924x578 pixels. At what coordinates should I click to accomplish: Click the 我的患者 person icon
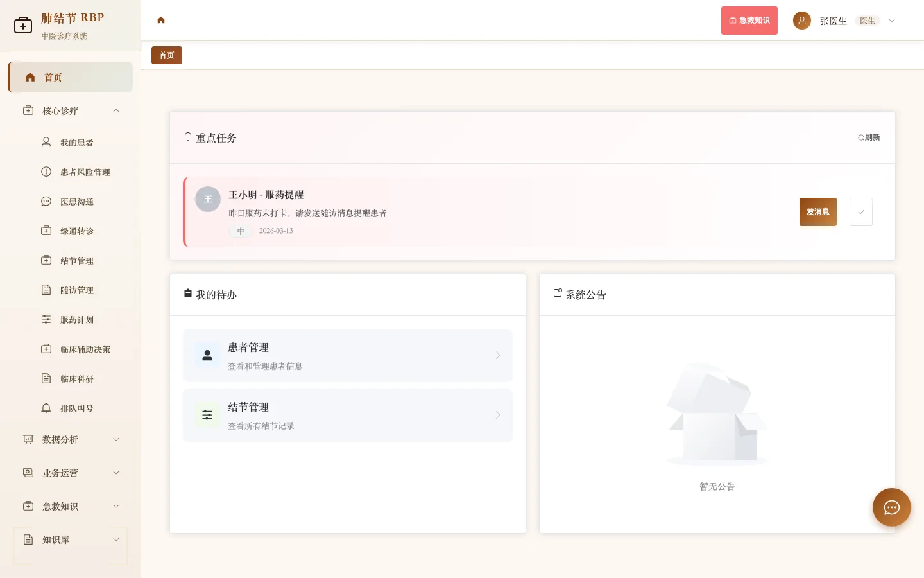tap(46, 142)
